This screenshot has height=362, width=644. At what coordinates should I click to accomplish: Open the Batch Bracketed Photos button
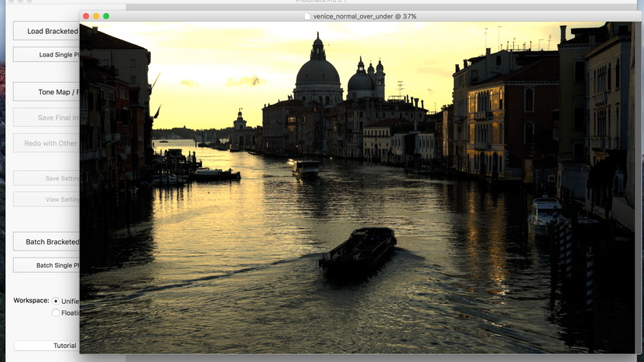(46, 242)
